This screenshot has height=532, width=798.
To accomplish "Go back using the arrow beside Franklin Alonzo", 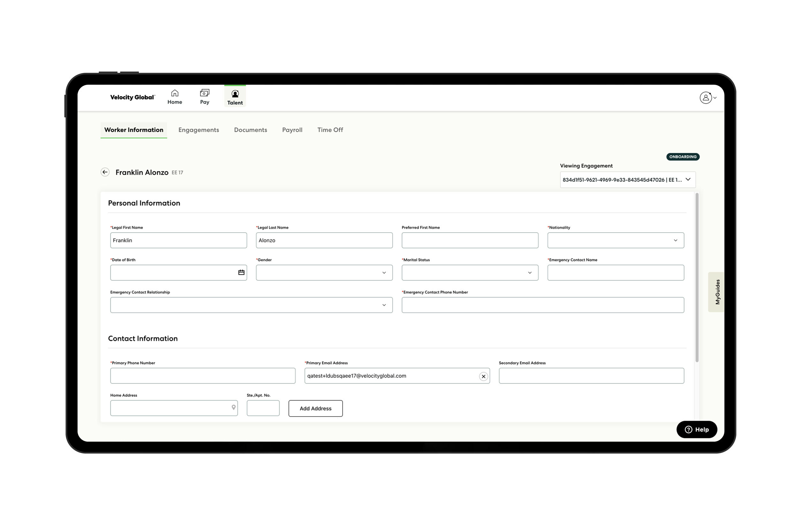I will click(105, 172).
